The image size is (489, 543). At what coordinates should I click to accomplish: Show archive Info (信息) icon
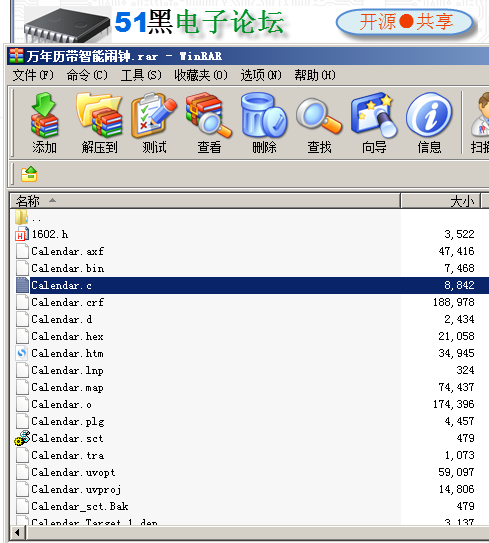[x=429, y=123]
